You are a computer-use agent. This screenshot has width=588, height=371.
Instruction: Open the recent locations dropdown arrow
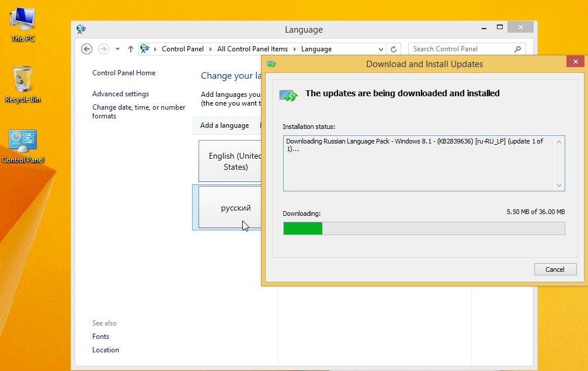117,49
